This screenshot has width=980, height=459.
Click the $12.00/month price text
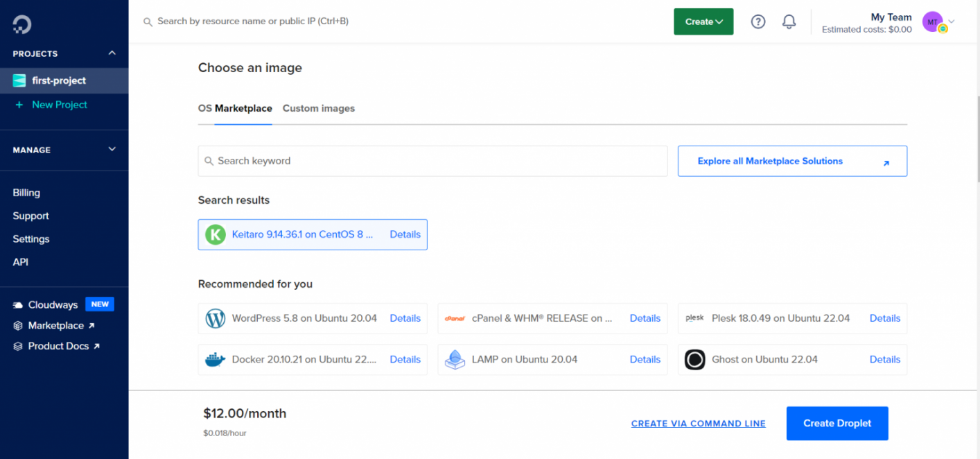(245, 413)
